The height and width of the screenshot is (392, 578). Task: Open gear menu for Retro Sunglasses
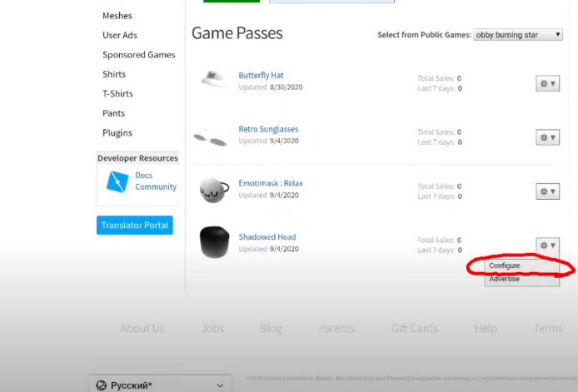547,137
